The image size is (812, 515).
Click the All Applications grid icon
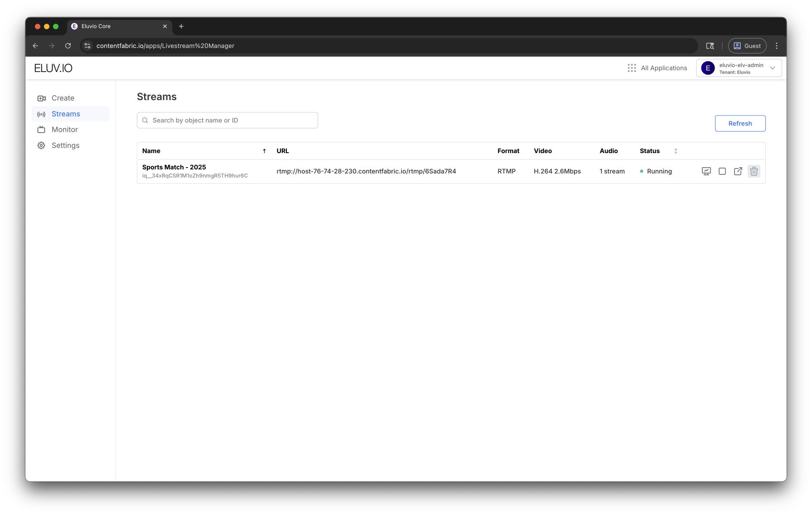pyautogui.click(x=632, y=68)
